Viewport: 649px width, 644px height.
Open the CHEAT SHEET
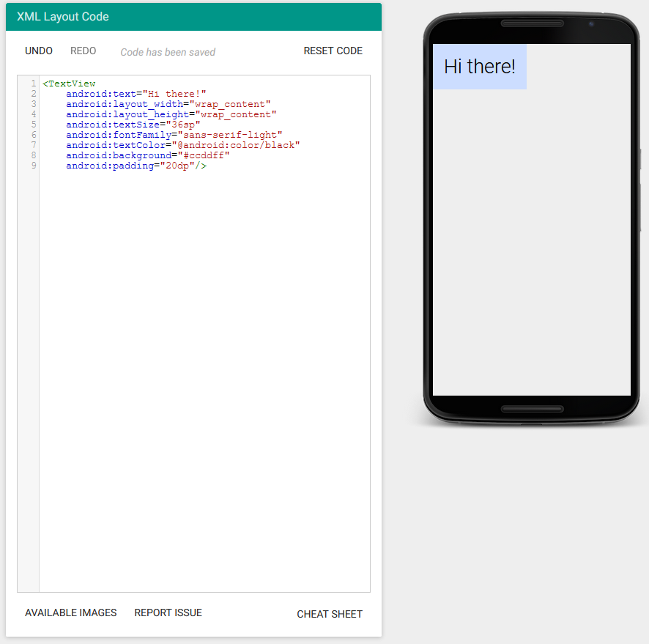[329, 614]
